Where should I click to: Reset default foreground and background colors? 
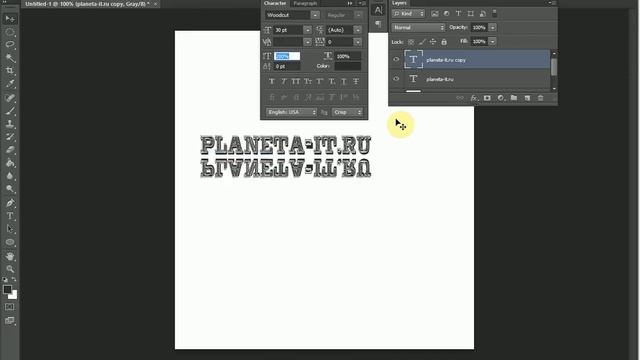(x=5, y=280)
